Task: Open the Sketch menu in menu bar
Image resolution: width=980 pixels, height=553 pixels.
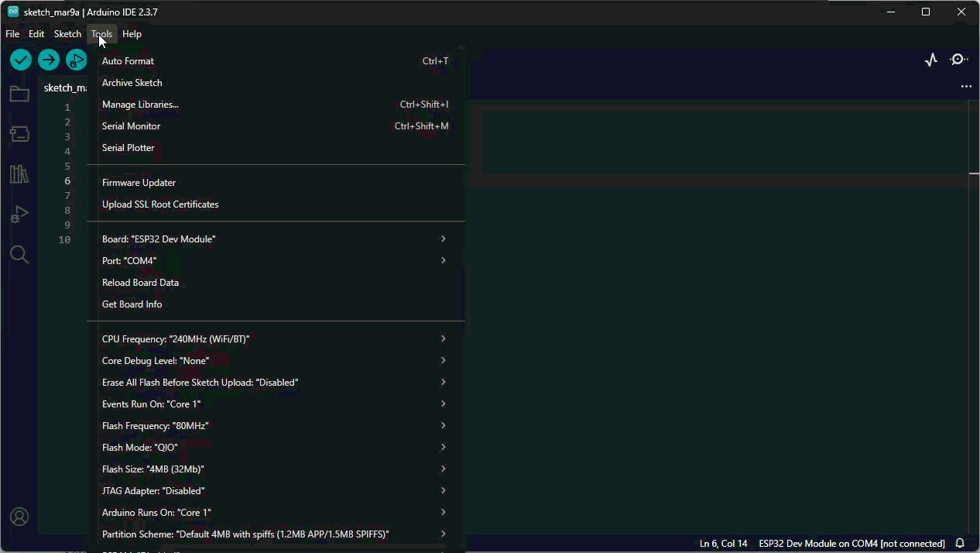Action: click(x=67, y=34)
